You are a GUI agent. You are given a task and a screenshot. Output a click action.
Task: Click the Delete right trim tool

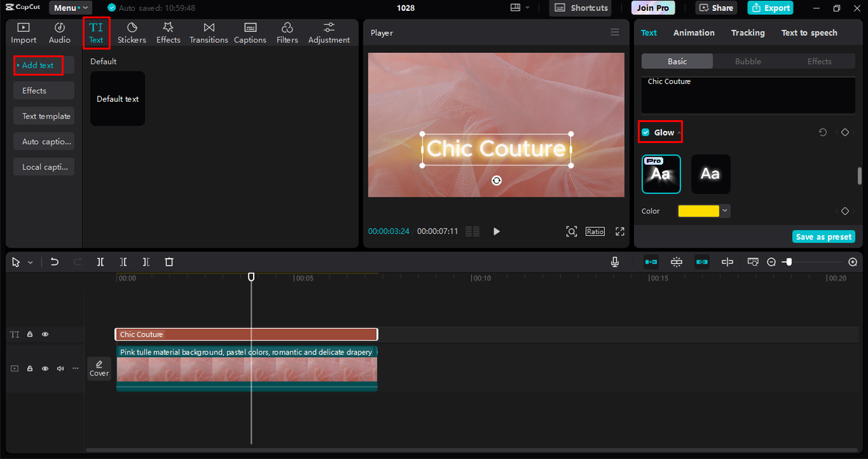coord(146,262)
